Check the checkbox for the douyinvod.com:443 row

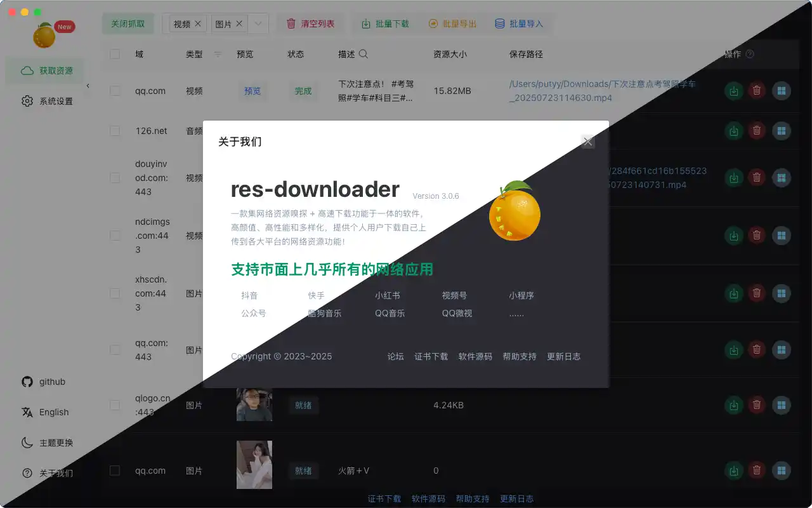[x=115, y=178]
